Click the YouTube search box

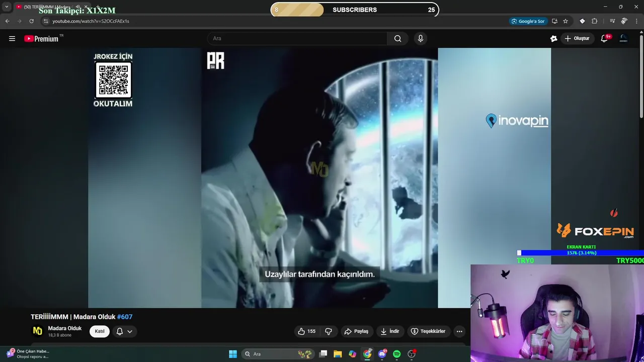tap(297, 38)
